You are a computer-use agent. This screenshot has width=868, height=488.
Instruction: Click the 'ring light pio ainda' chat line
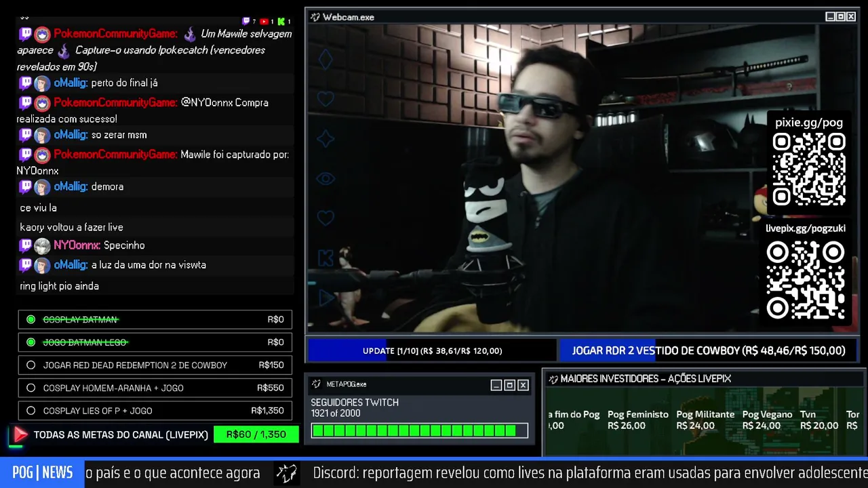59,286
